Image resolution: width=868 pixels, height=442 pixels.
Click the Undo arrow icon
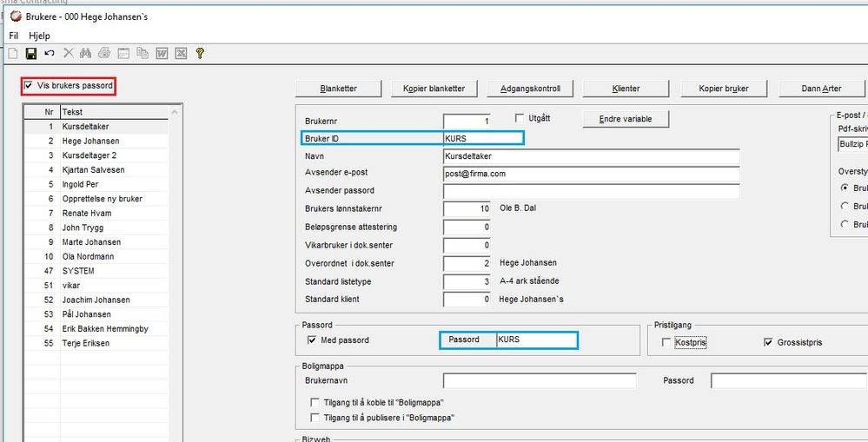(50, 53)
